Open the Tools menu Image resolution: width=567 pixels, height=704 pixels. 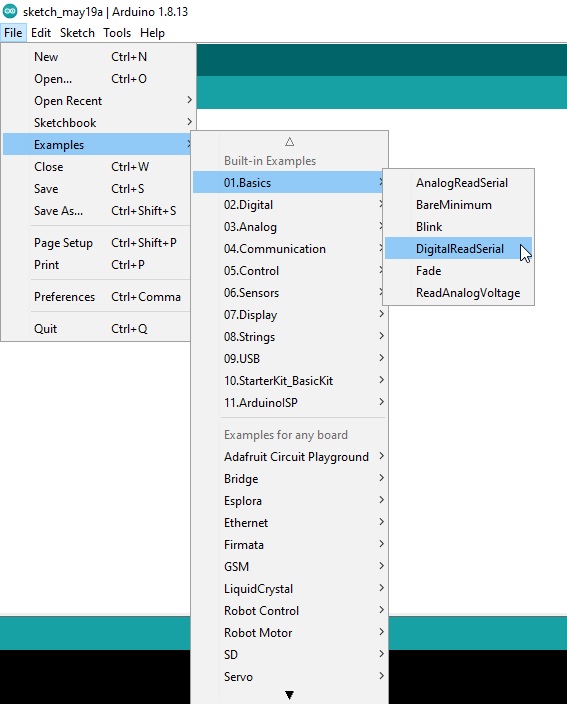click(x=117, y=33)
